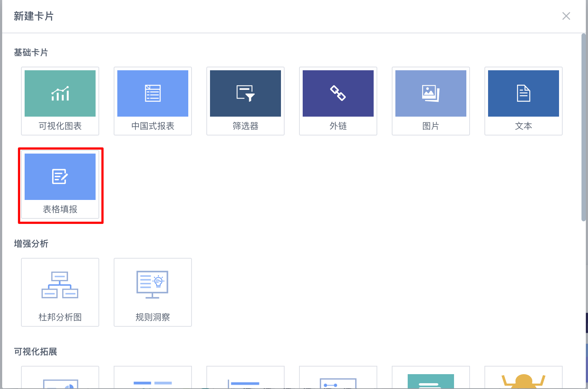Viewport: 588px width, 389px height.
Task: Select the 规则洞察 lightbulb monitor card
Action: [x=153, y=292]
